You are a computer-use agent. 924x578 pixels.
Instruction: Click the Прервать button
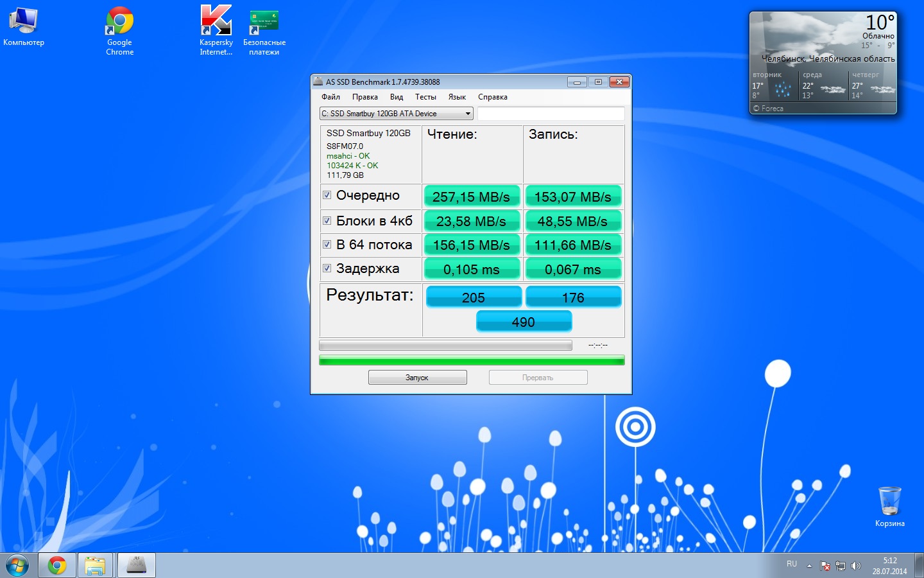[x=538, y=378]
